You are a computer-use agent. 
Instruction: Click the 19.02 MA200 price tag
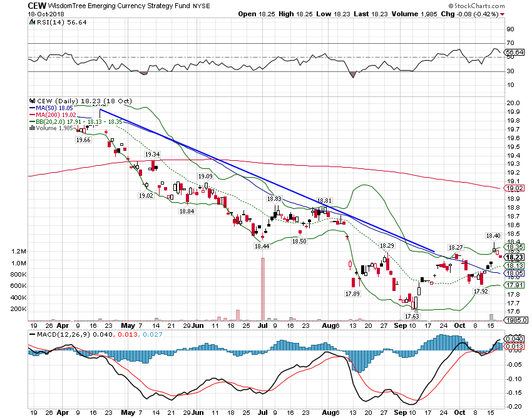(514, 188)
